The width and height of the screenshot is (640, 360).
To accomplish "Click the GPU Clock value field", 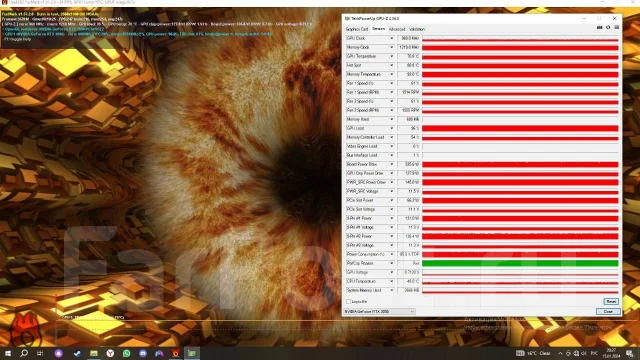I will [x=409, y=38].
